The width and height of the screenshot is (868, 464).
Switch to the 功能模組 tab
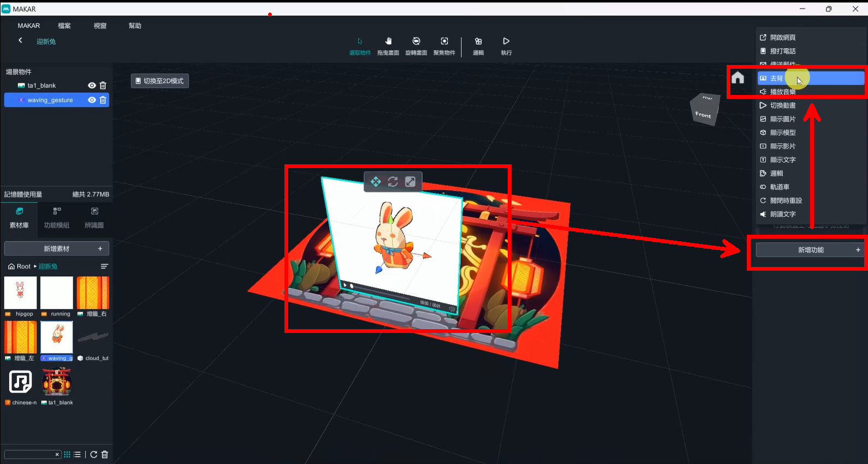coord(57,218)
